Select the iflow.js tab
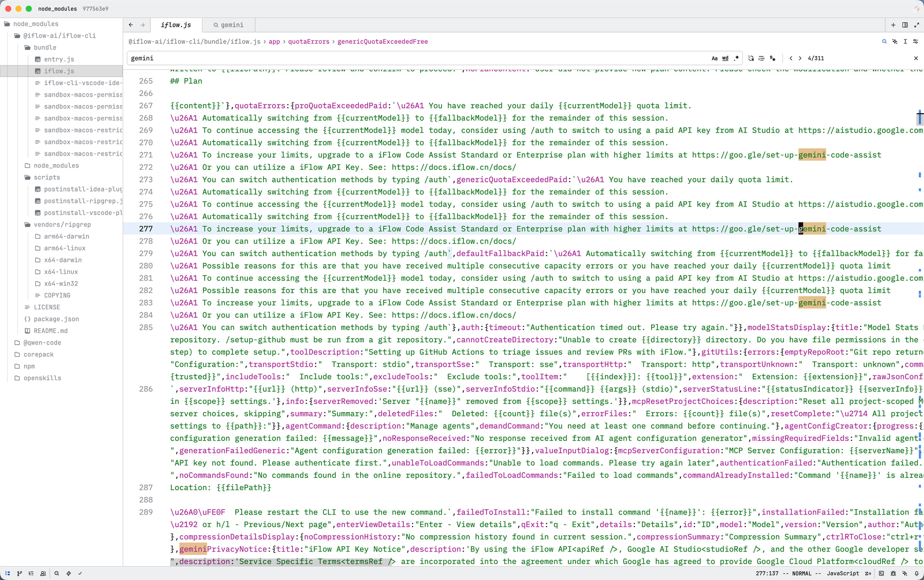924x580 pixels. [176, 25]
